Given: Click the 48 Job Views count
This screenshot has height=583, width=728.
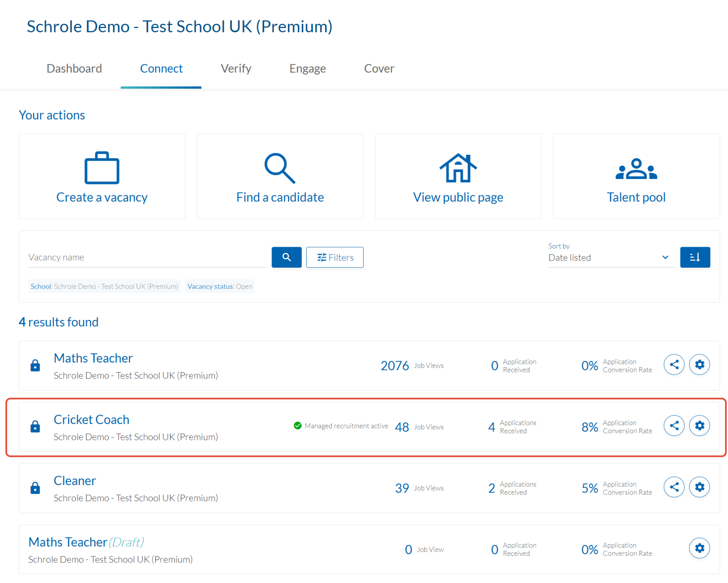Looking at the screenshot, I should pos(419,427).
